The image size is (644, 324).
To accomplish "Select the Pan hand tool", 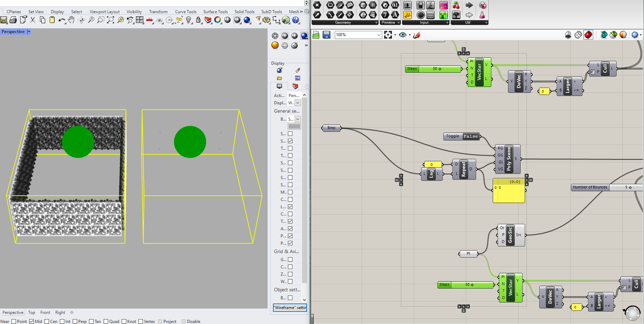I will [71, 20].
